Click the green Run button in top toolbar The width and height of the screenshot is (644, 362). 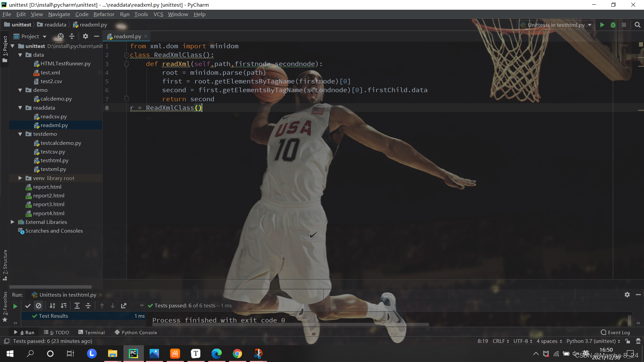[602, 25]
